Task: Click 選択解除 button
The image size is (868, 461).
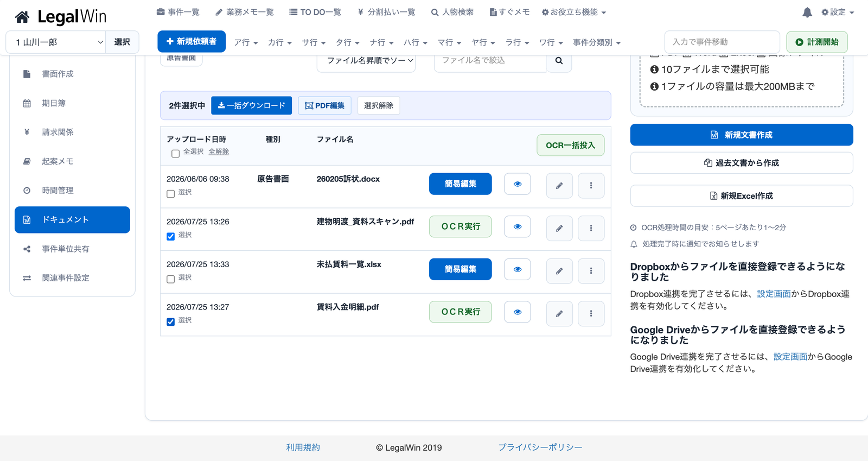Action: [379, 105]
